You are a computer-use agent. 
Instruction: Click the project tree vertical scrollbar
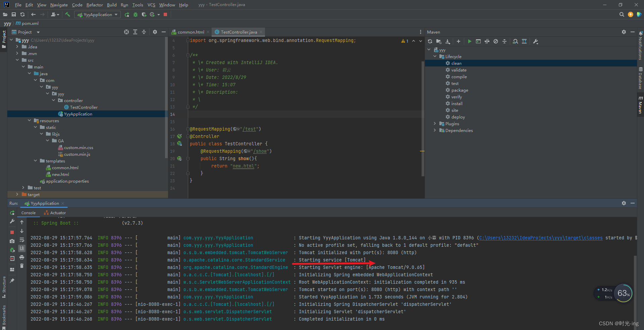166,97
